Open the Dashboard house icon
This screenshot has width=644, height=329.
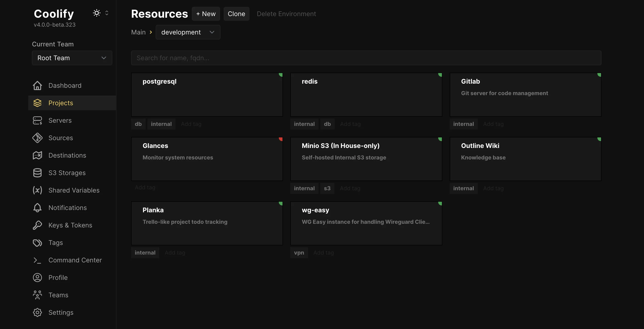pyautogui.click(x=37, y=85)
